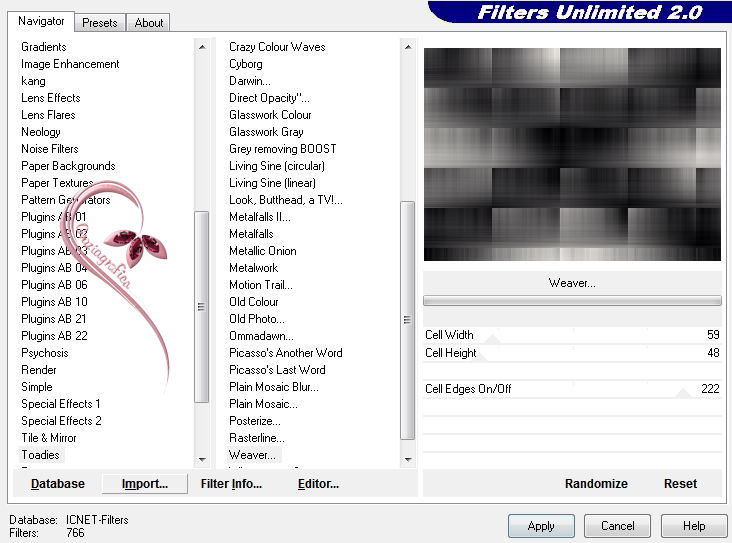Select the Crazy Colour Waves filter
Image resolution: width=732 pixels, height=543 pixels.
tap(277, 47)
